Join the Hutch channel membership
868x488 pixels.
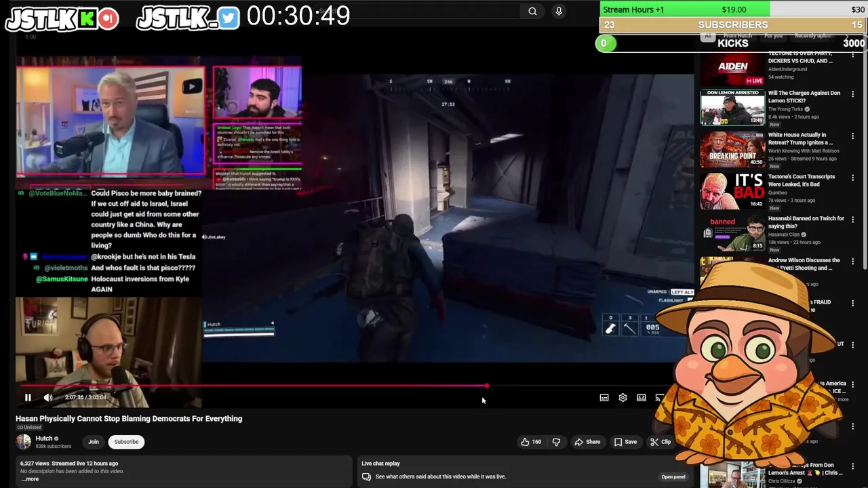coord(94,442)
